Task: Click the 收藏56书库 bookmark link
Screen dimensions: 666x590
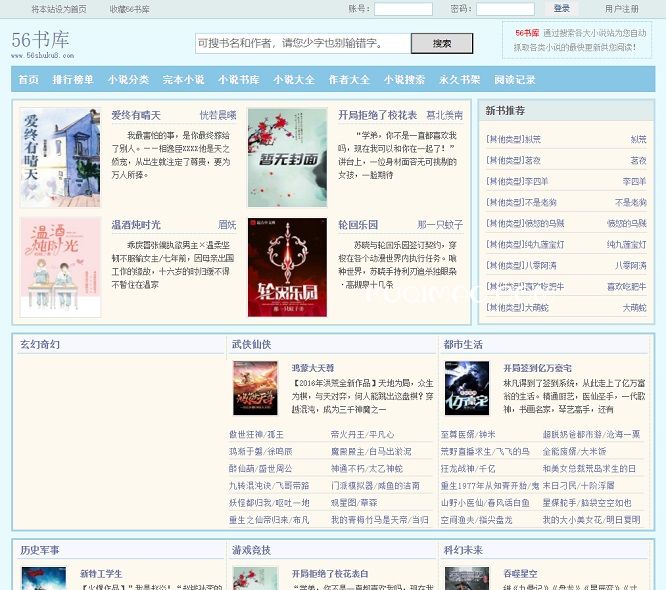Action: coord(130,9)
